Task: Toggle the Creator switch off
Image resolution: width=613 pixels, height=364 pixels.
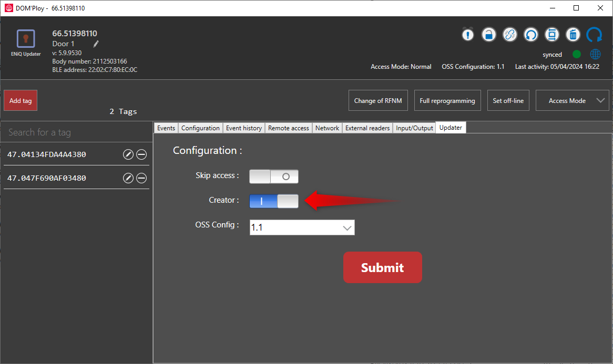Action: coord(274,201)
